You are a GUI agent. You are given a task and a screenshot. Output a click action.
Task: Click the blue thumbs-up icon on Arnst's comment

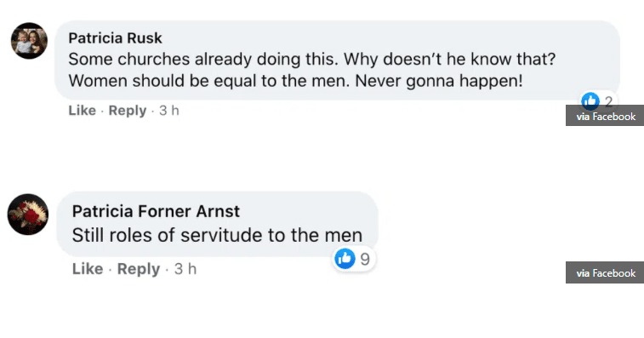345,259
